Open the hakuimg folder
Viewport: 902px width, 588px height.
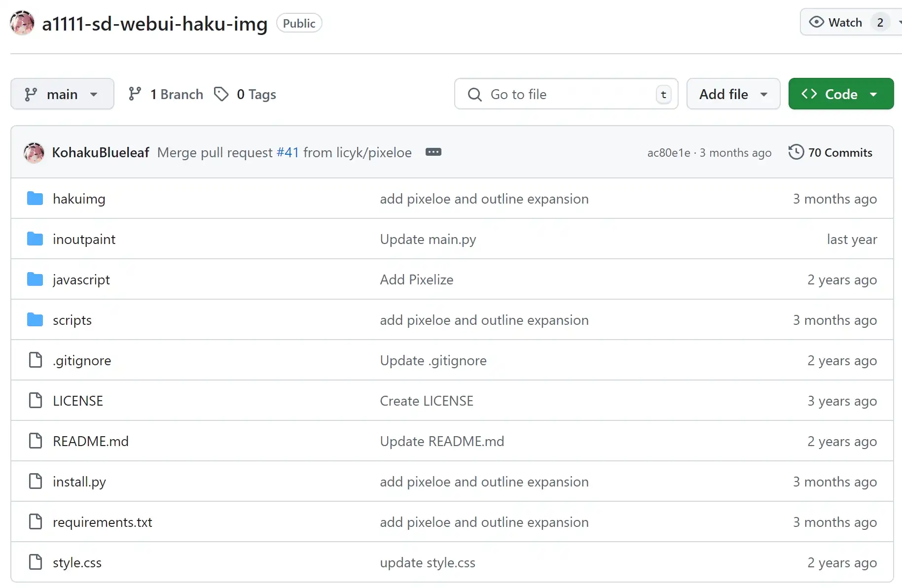(x=79, y=199)
